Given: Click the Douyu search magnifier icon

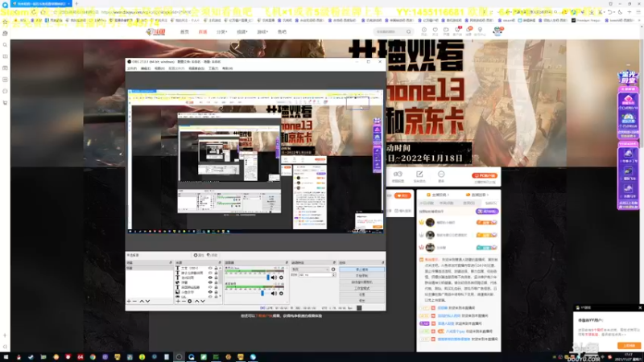Looking at the screenshot, I should (408, 31).
